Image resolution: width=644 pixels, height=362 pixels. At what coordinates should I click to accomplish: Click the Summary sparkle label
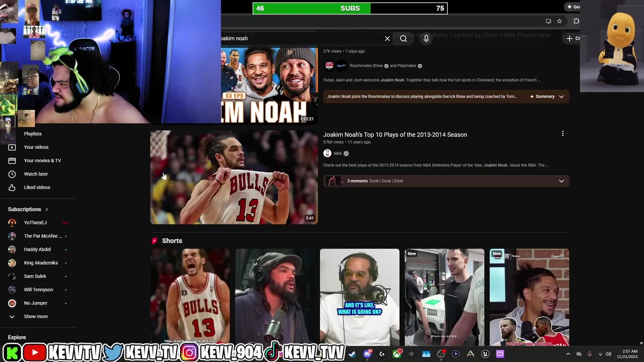pos(542,97)
